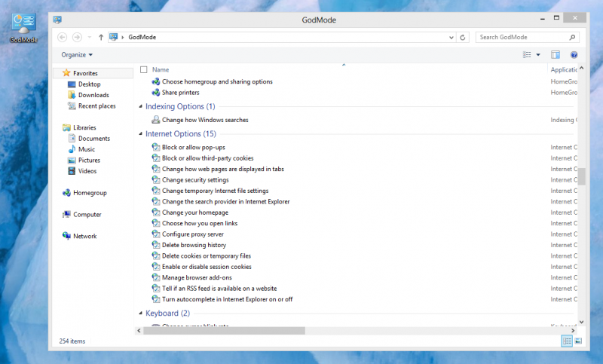Screen dimensions: 603x364
Task: Click the horizontal scrollbar thumb
Action: point(224,331)
